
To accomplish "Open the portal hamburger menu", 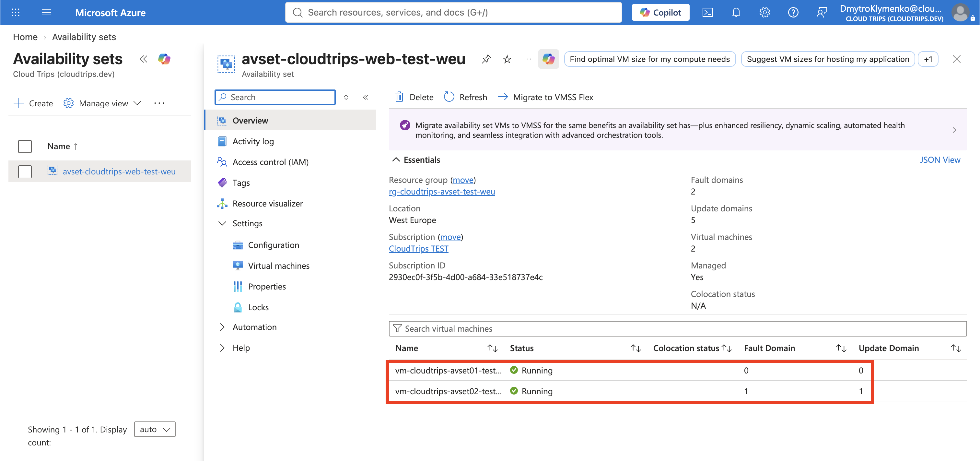I will point(46,13).
